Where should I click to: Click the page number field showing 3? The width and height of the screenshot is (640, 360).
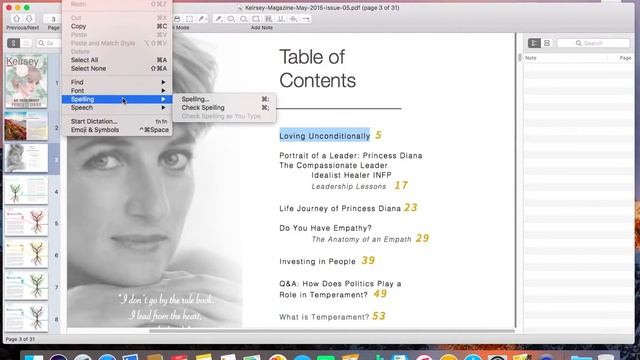[53, 19]
